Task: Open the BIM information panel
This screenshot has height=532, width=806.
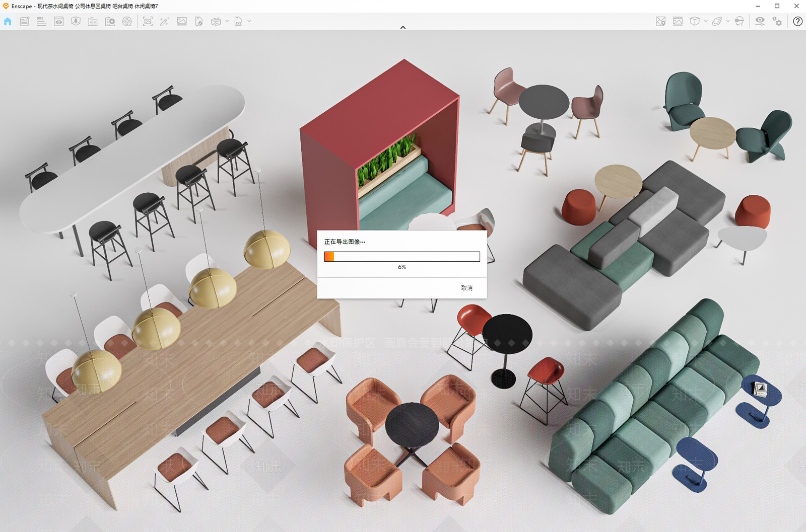Action: click(x=41, y=21)
